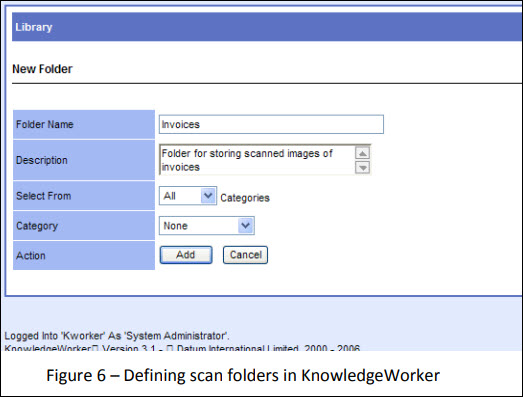
Task: Click the New Folder heading
Action: pyautogui.click(x=42, y=69)
